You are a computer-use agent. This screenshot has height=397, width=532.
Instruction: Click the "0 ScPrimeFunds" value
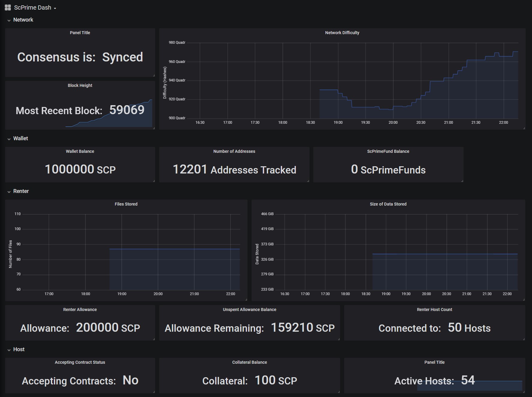click(x=388, y=169)
